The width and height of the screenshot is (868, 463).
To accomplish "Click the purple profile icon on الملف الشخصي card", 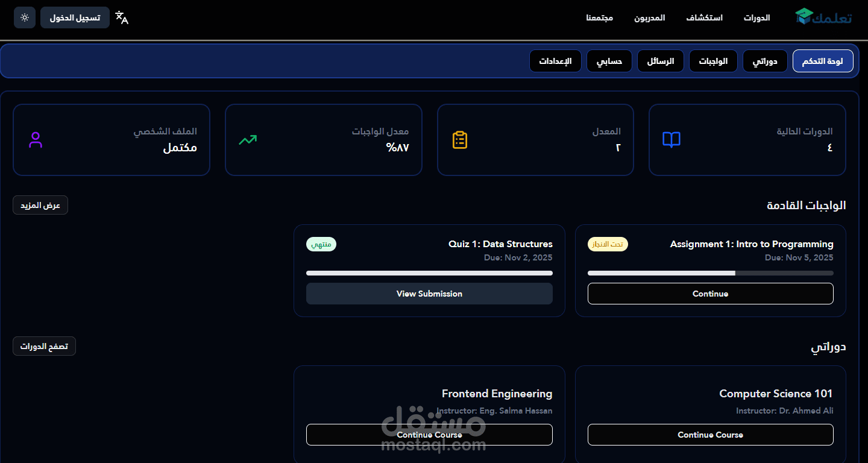I will (36, 140).
